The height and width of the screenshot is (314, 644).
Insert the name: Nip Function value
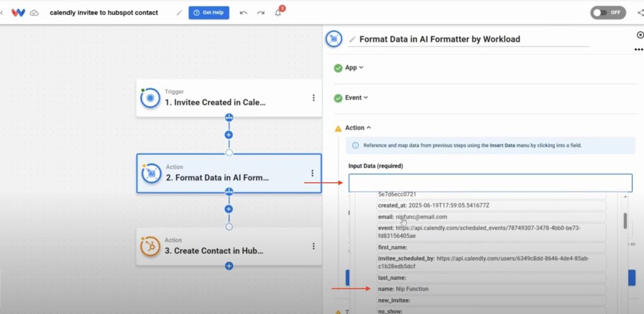(491, 289)
